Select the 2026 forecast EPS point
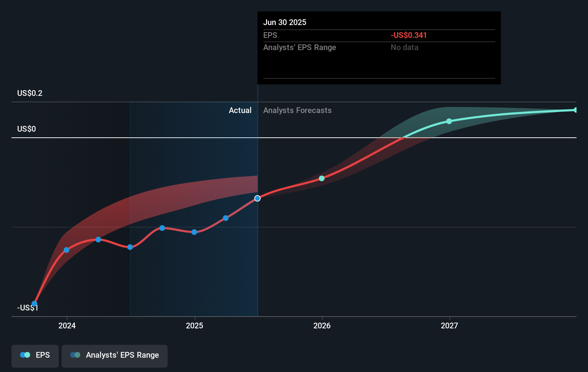The image size is (588, 372). point(322,178)
